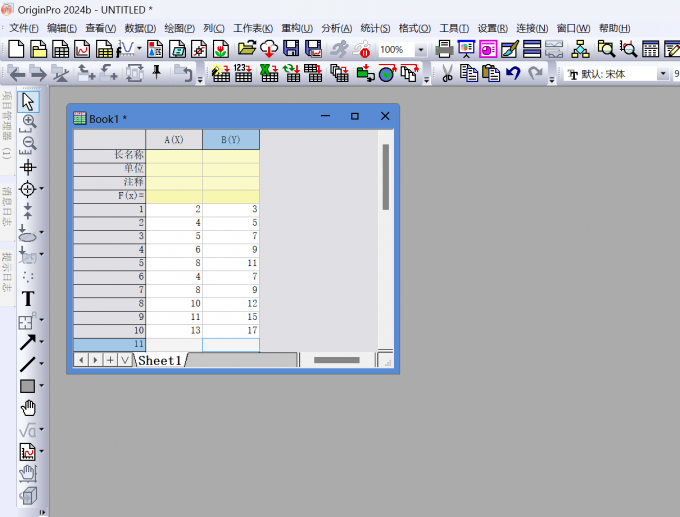Click the Project Explorer find icon
Screen dimensions: 680x517
[606, 49]
